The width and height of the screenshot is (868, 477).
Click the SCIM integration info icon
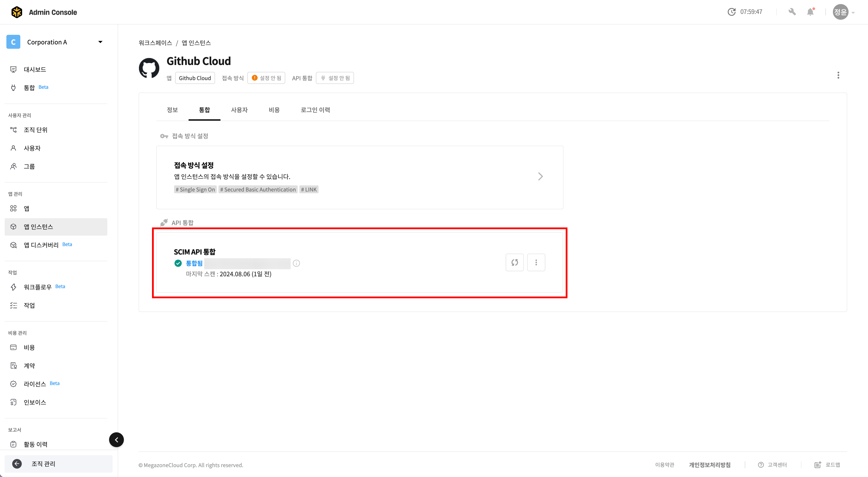tap(296, 263)
